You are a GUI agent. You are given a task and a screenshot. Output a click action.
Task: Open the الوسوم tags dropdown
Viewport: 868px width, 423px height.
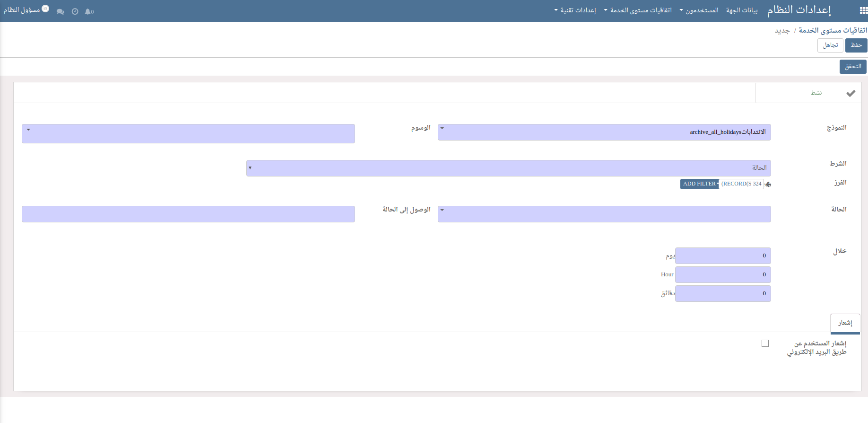(29, 130)
